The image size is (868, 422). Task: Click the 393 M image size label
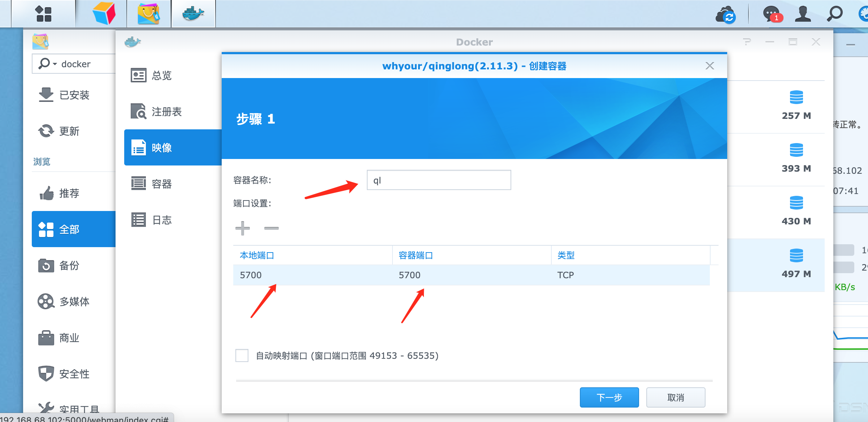(797, 168)
